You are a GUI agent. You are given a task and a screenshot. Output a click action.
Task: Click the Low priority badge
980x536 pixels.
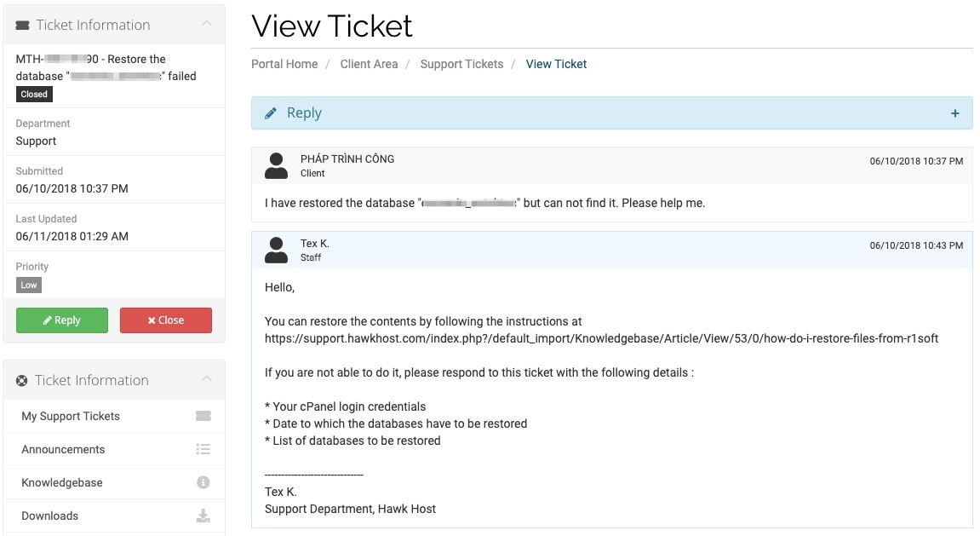coord(29,285)
